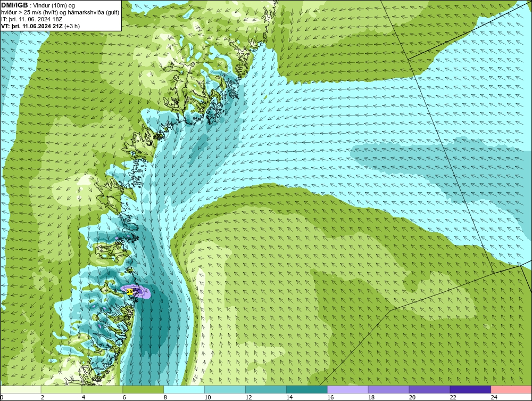Click the pink above-24 m/s legend swatch
The height and width of the screenshot is (401, 532).
(511, 389)
